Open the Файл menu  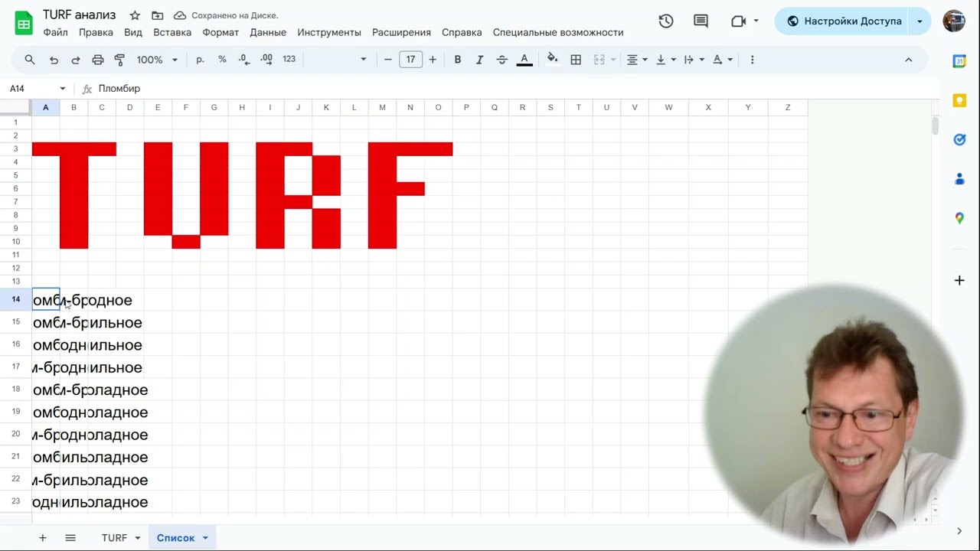[56, 32]
